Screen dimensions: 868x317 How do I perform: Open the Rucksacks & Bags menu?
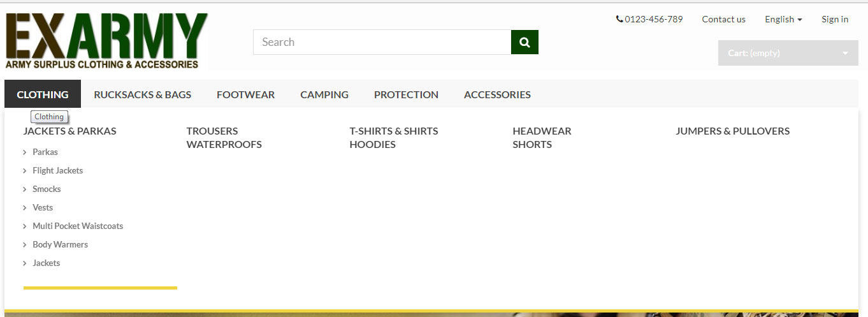(142, 94)
